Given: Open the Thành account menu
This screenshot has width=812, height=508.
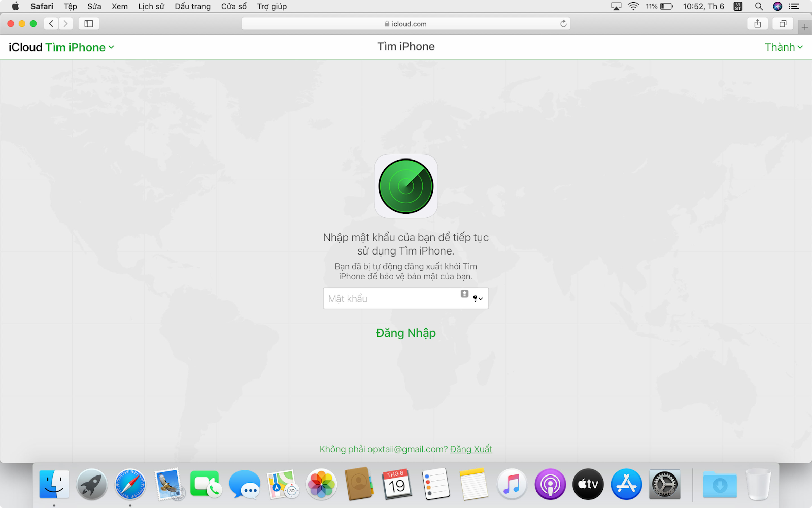Looking at the screenshot, I should (x=784, y=47).
